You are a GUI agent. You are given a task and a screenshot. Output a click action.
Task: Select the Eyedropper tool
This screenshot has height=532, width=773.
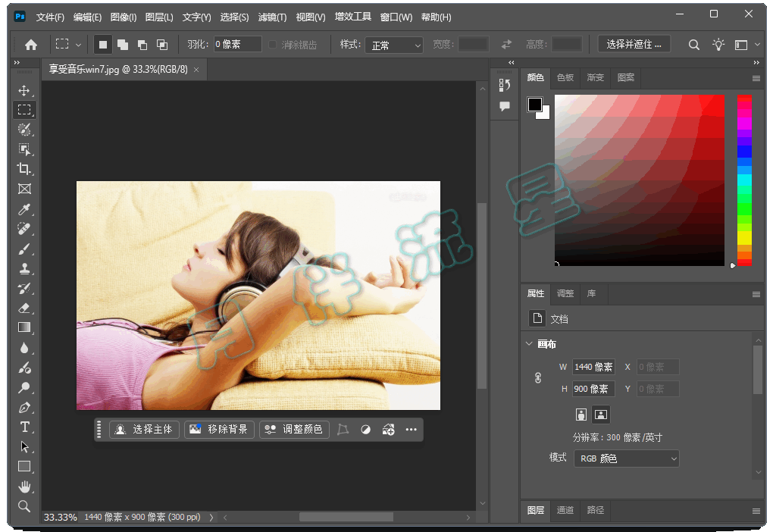[24, 208]
